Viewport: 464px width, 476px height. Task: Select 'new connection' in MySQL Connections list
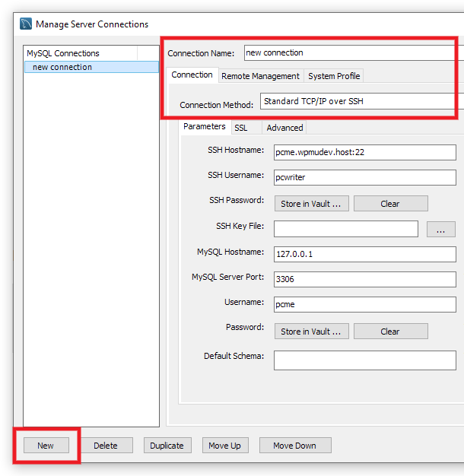[x=91, y=67]
